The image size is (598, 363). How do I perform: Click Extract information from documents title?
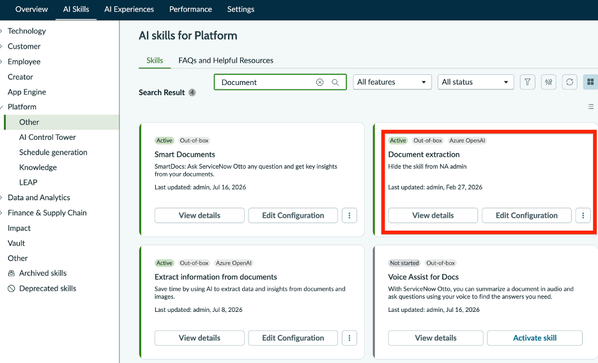click(215, 277)
